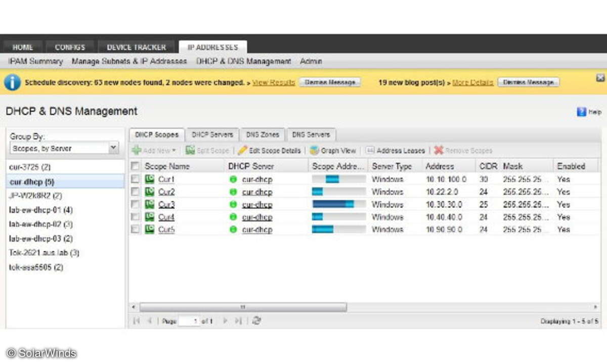Open the IPAM Summary menu item

35,61
